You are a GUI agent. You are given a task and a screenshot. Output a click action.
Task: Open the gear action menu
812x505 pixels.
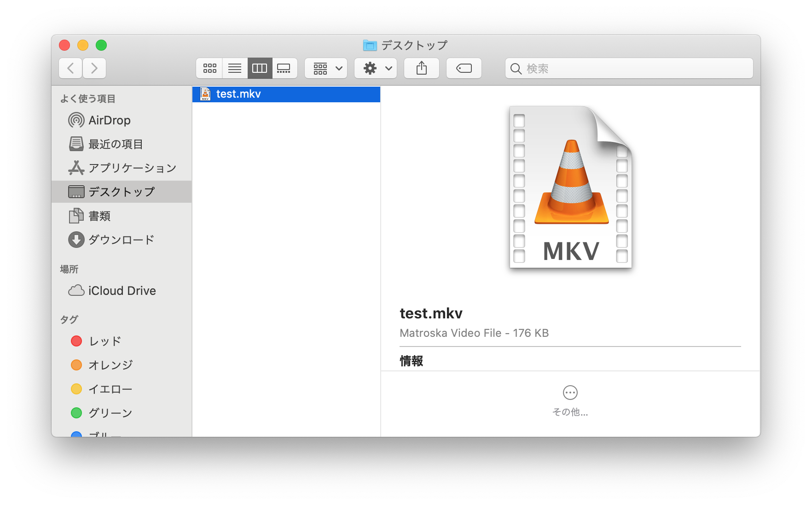coord(376,68)
